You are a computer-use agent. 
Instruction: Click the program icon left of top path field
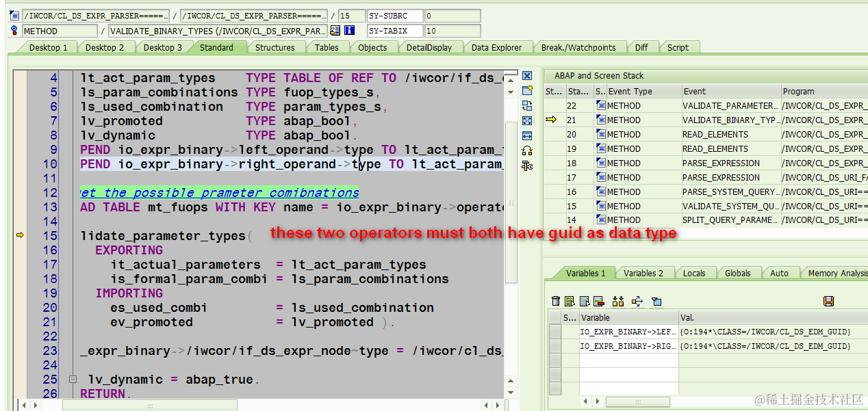pyautogui.click(x=14, y=16)
